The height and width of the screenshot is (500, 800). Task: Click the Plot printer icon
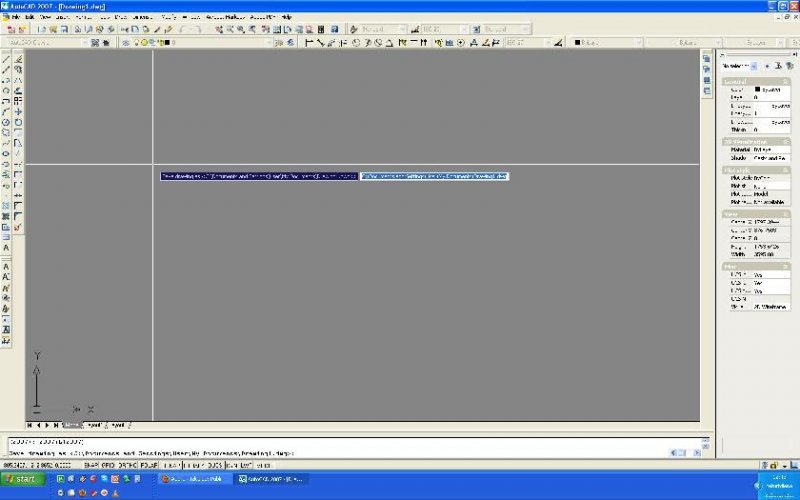(x=78, y=29)
